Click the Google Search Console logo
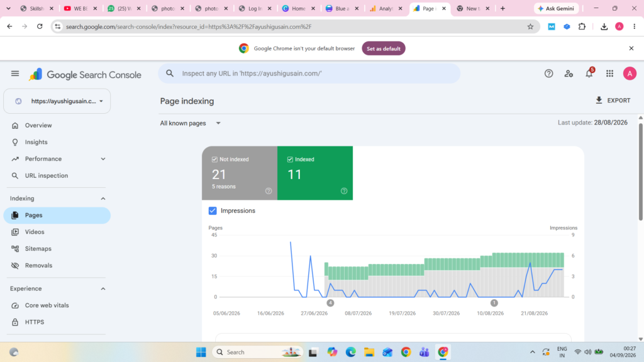This screenshot has height=362, width=644. click(x=85, y=74)
